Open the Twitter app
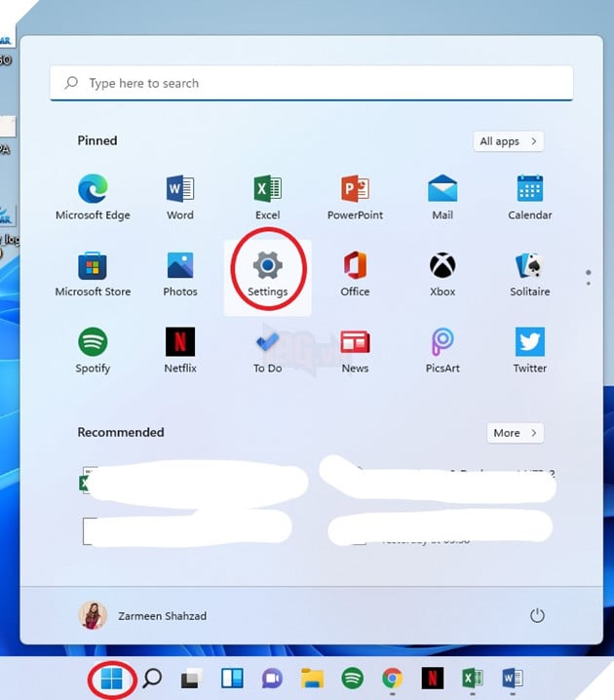This screenshot has width=614, height=700. tap(530, 350)
